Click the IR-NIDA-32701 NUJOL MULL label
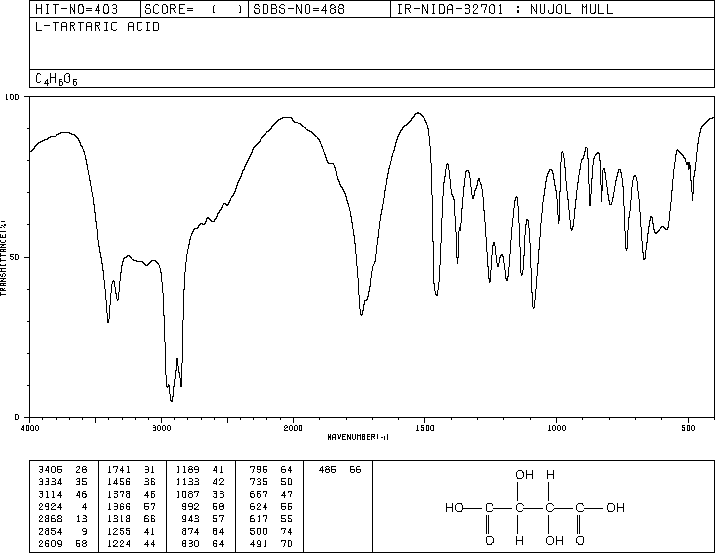Screen dimensions: 715x553 pyautogui.click(x=505, y=9)
